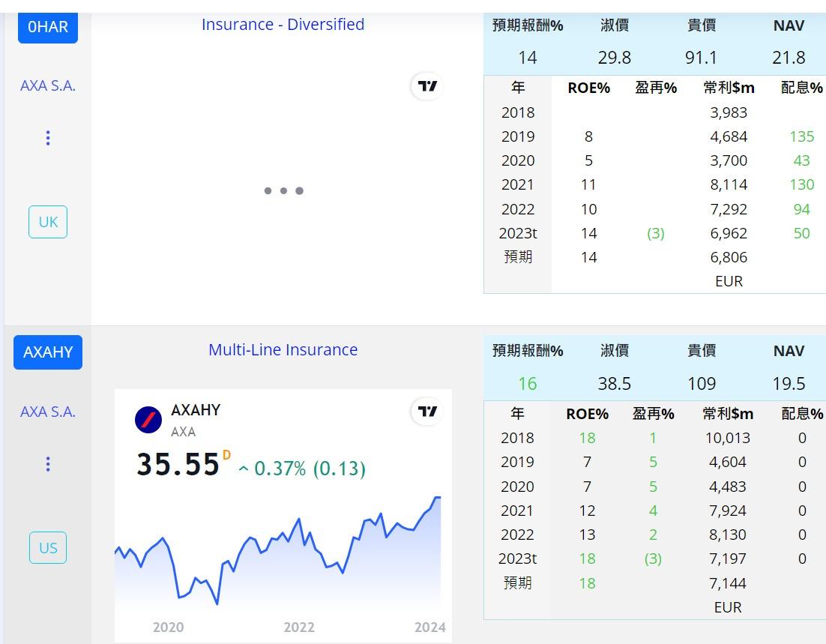This screenshot has width=826, height=644.
Task: Click the 2022 axis label on the AXAHY chart
Action: (x=298, y=628)
